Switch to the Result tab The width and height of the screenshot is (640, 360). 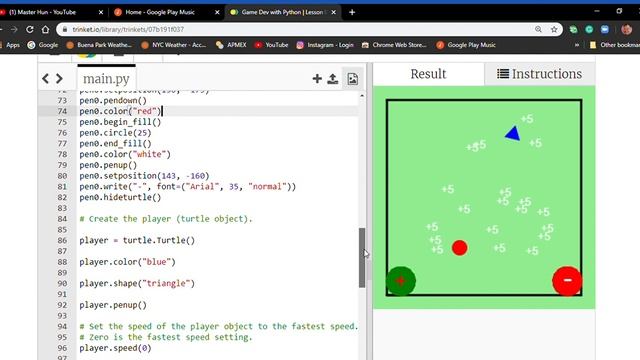coord(428,74)
